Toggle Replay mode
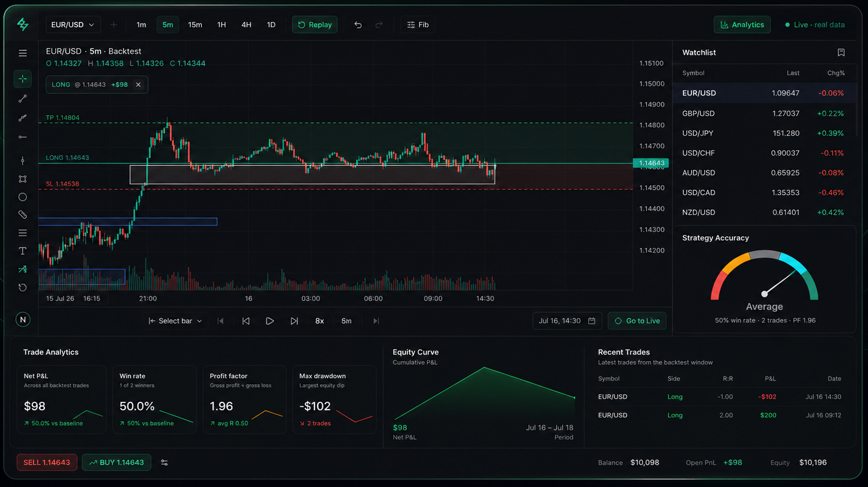Viewport: 868px width, 487px height. (x=315, y=25)
